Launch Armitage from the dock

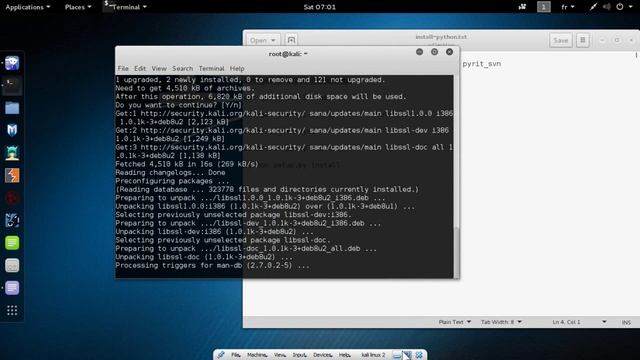12,153
